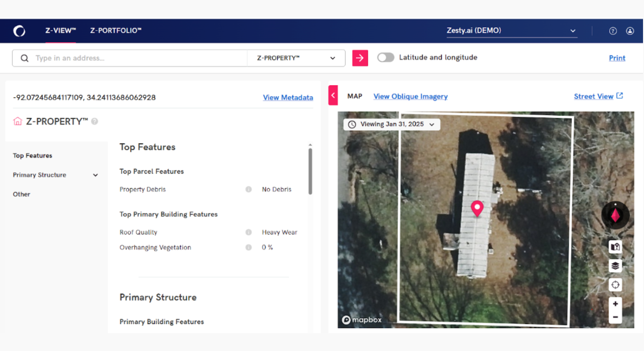Screen dimensions: 644x351
Task: Zoom in the map with plus button
Action: tap(616, 304)
